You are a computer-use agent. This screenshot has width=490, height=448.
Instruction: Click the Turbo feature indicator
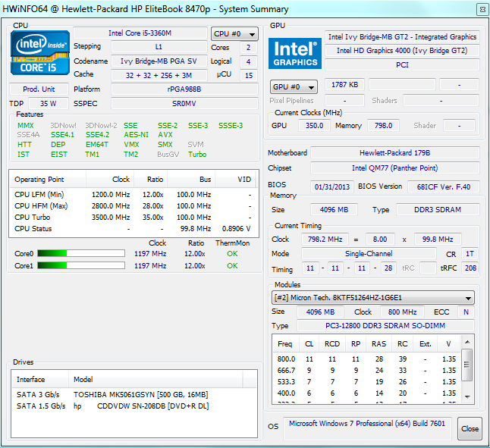197,155
